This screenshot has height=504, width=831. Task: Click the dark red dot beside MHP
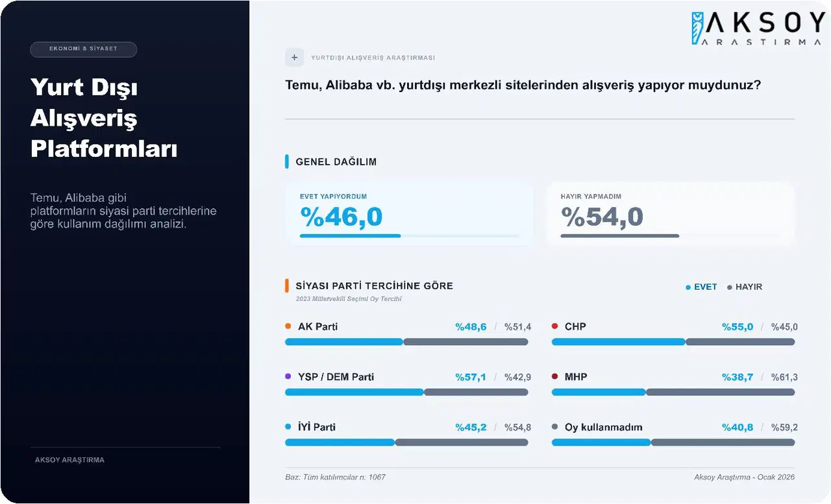click(x=555, y=377)
